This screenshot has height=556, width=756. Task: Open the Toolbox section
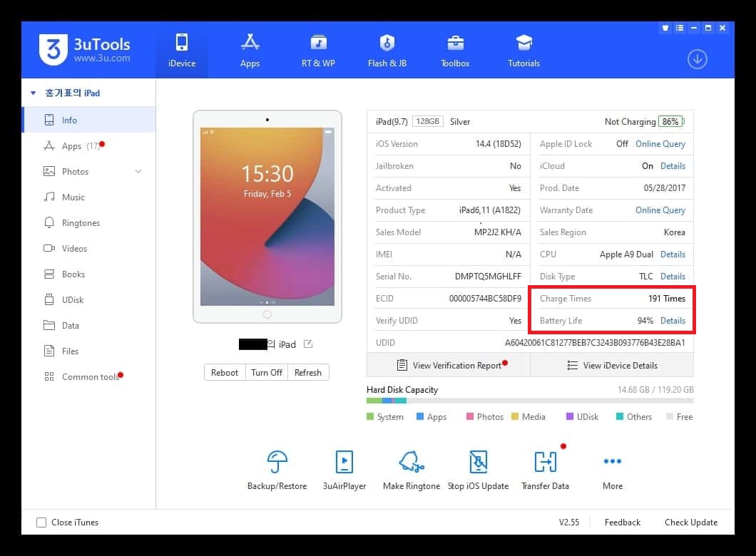coord(455,50)
